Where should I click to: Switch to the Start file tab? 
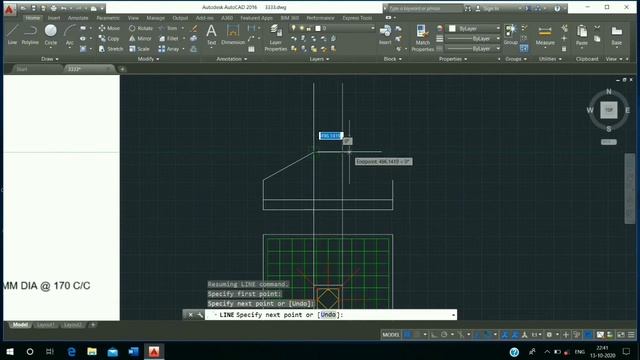click(22, 69)
